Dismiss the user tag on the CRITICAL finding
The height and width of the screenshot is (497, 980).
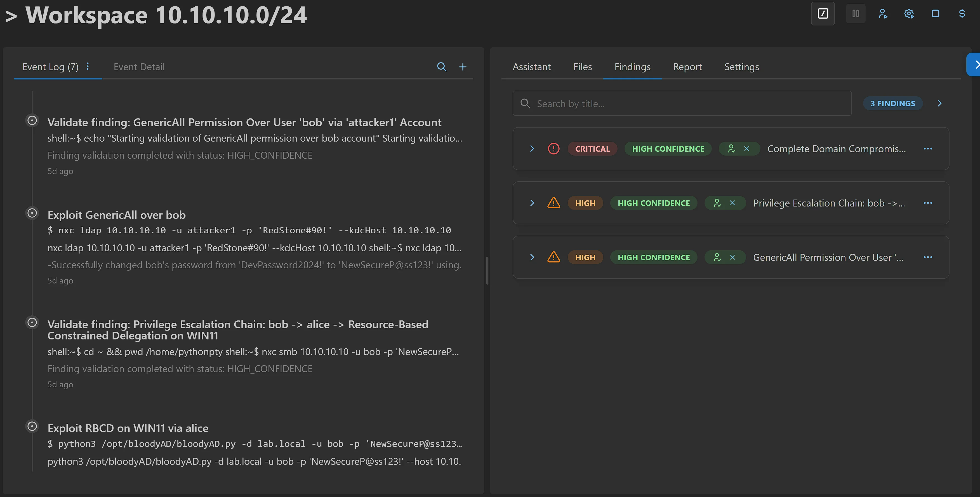pyautogui.click(x=747, y=149)
